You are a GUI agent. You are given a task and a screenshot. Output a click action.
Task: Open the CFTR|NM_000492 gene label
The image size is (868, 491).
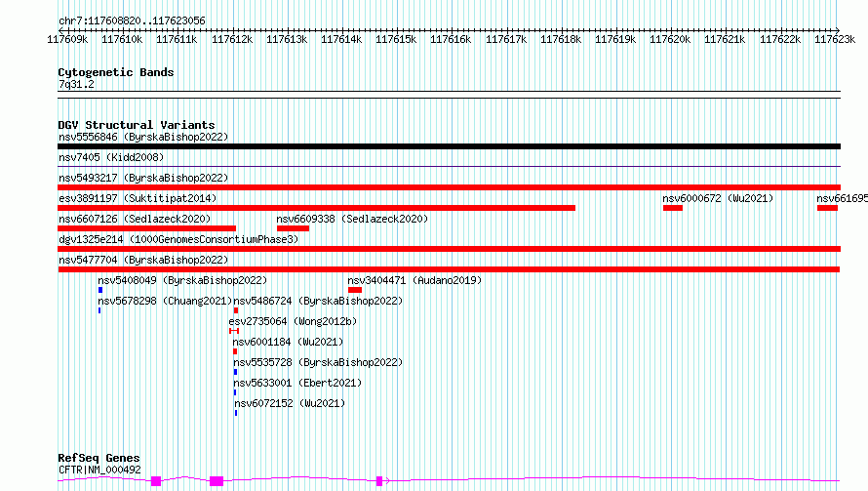(x=99, y=470)
